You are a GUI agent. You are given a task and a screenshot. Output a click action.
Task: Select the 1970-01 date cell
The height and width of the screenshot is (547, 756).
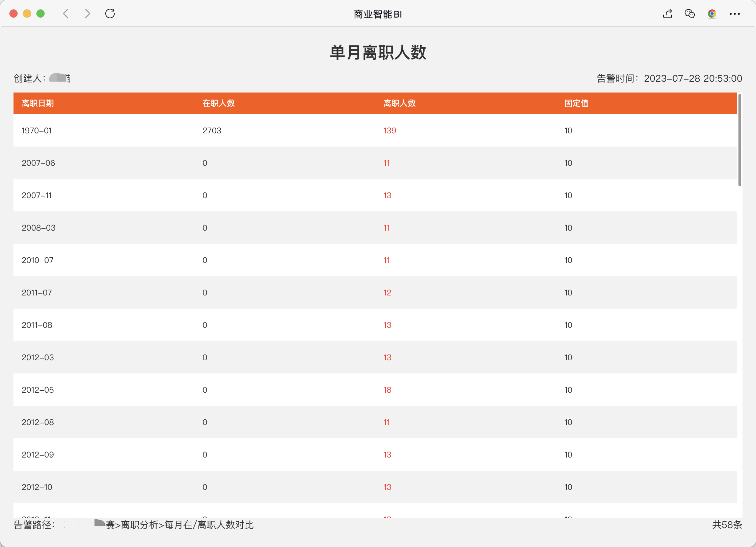click(37, 131)
